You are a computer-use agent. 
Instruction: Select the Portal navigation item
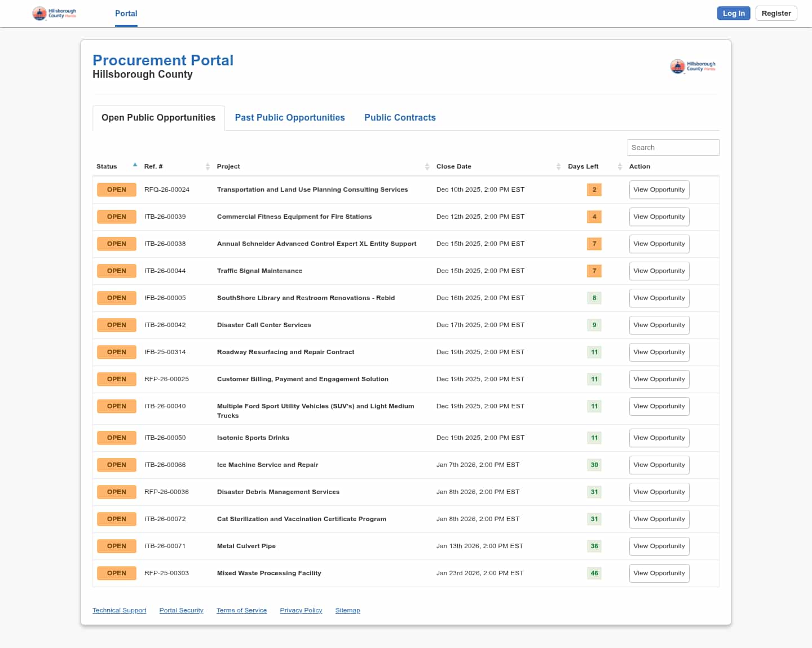coord(126,14)
